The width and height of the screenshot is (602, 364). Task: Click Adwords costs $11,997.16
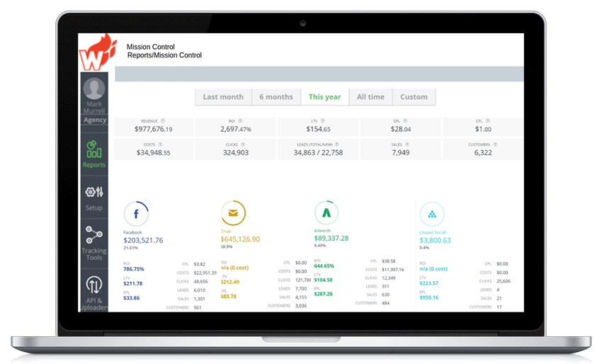click(x=393, y=270)
